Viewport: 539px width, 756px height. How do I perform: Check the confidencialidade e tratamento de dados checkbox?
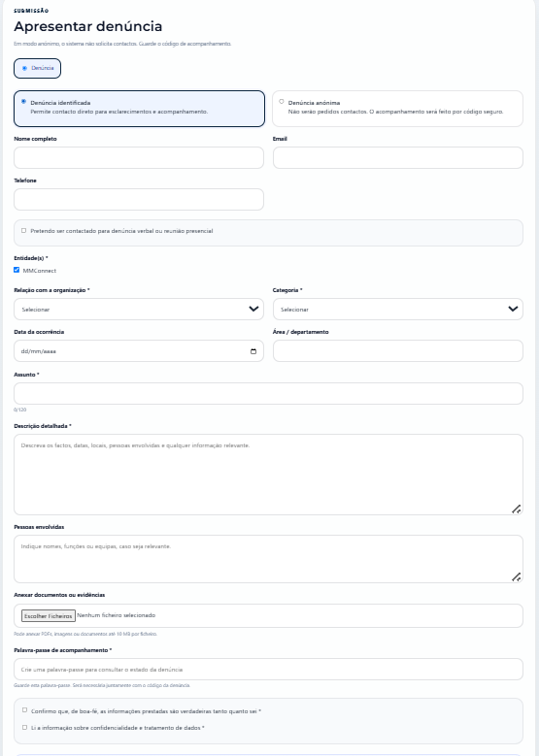point(24,727)
